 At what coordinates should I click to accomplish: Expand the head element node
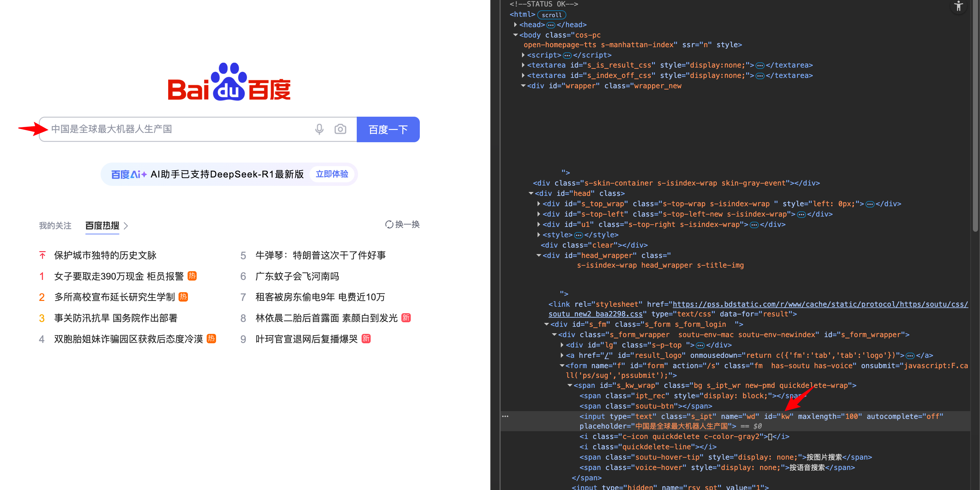(x=516, y=25)
